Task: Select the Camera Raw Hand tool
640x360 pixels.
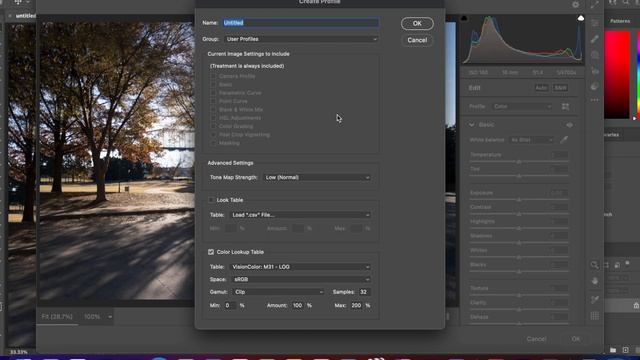Action: click(x=595, y=281)
